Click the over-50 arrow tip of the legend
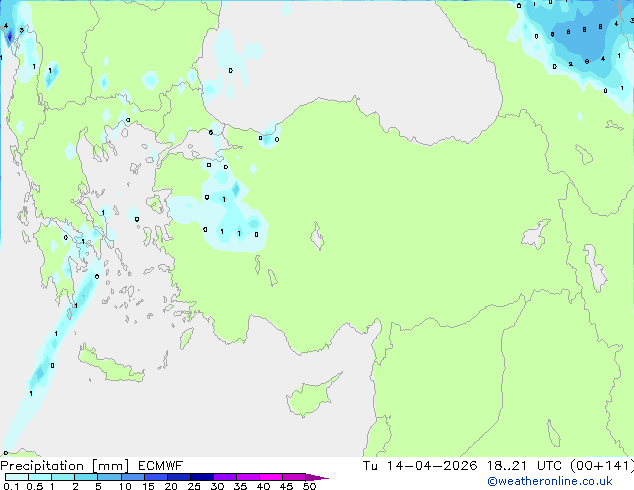The image size is (634, 490). click(x=317, y=477)
